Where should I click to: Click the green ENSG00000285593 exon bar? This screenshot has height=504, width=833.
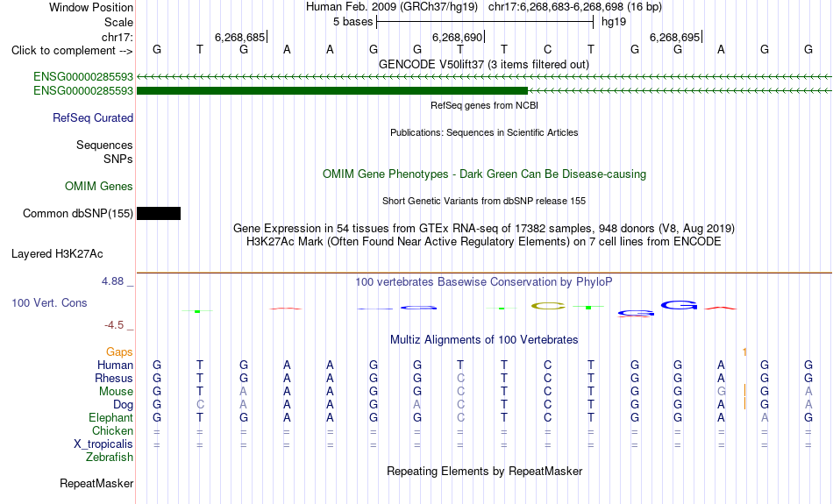332,91
